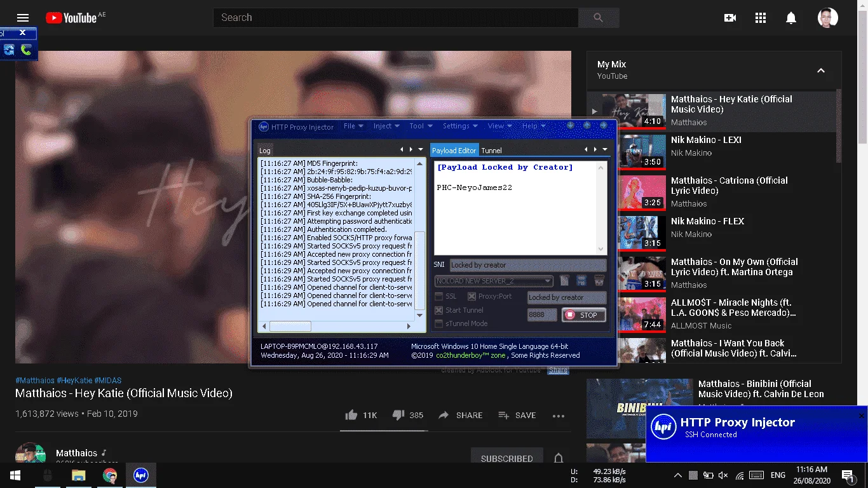Open the YouTube apps grid icon

[761, 18]
